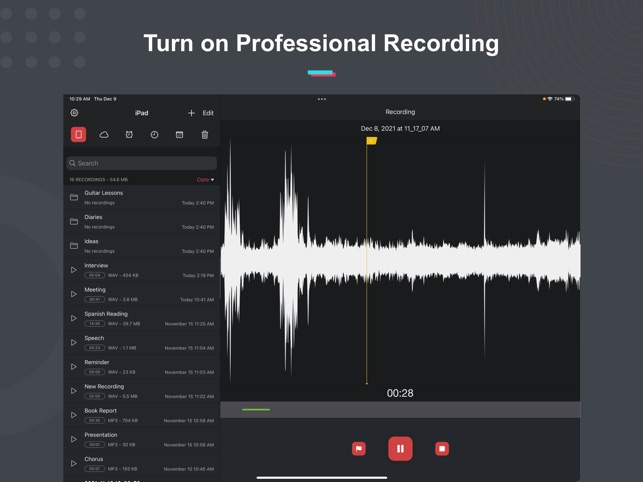Open the alarm clock scheduled tab

[x=129, y=135]
